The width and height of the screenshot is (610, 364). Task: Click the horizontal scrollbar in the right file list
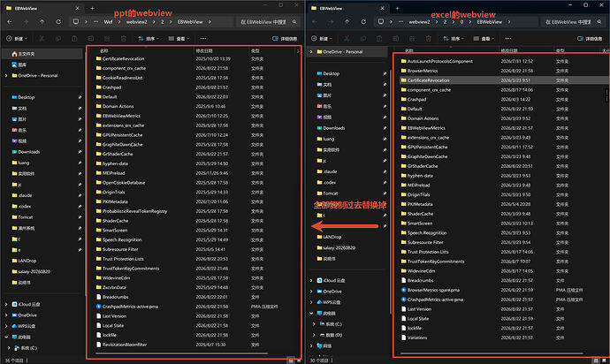pos(492,353)
